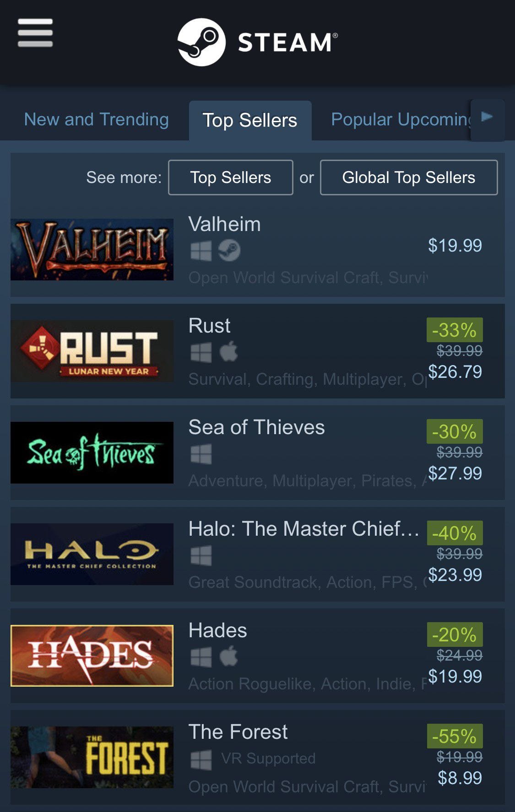The width and height of the screenshot is (515, 812).
Task: Click the Hades game title
Action: [218, 630]
